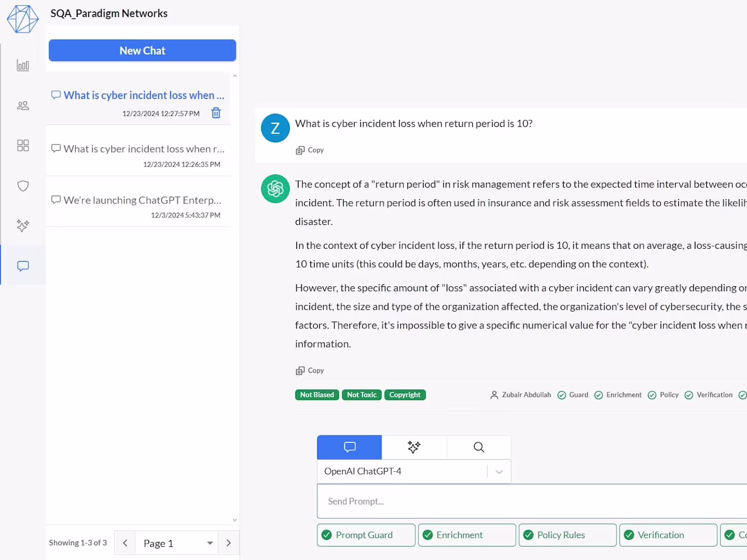Click the Not Biased badge
Viewport: 747px width, 560px height.
point(317,395)
